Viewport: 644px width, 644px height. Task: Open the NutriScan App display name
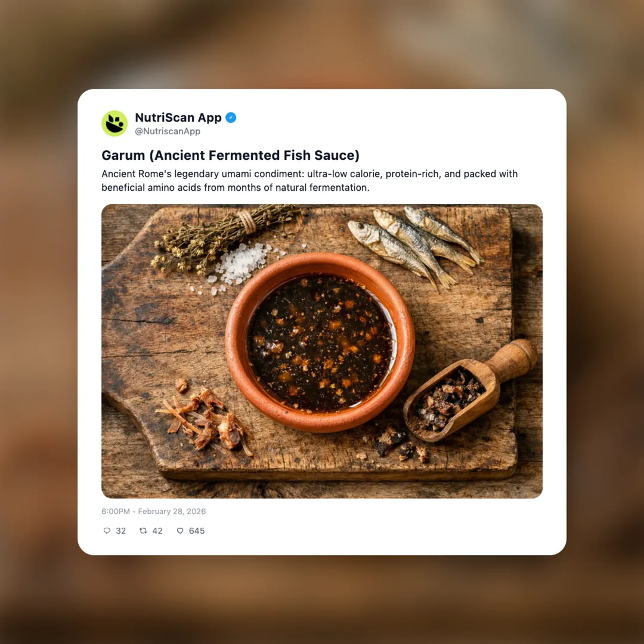(178, 117)
